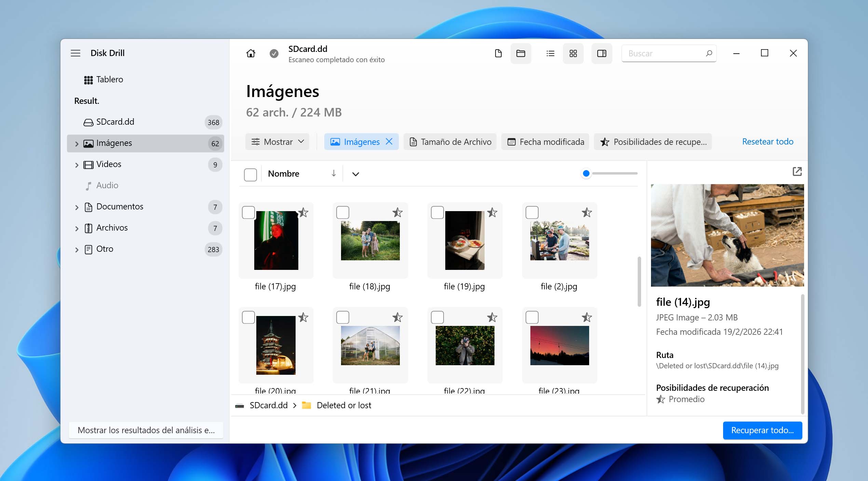
Task: Click the star on file (23).jpg
Action: click(x=587, y=317)
